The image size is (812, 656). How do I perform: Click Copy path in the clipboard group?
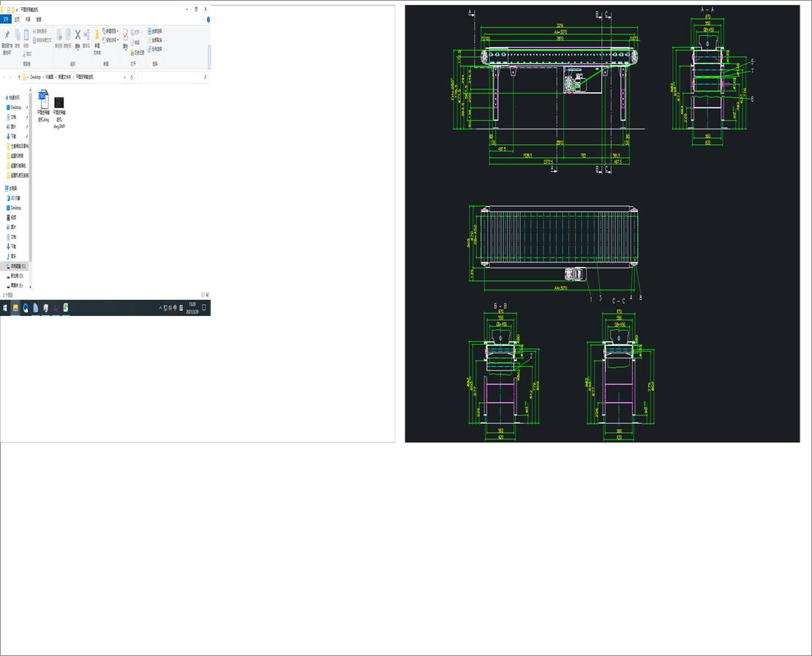40,31
